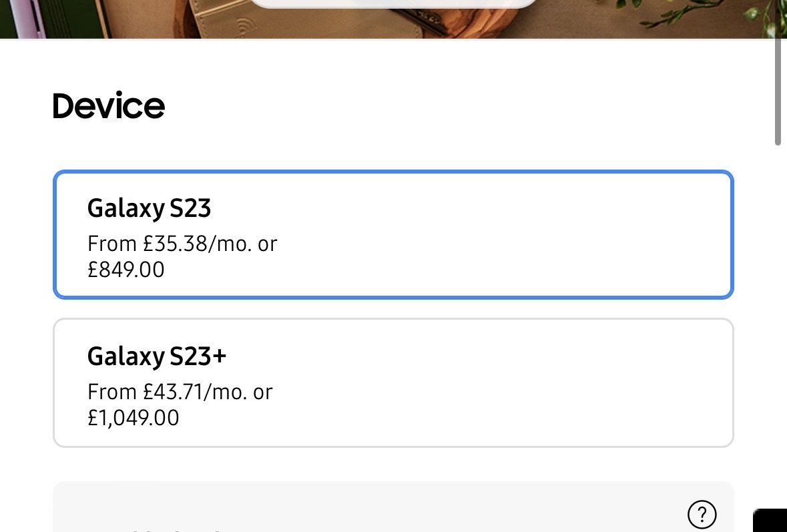The image size is (787, 532).
Task: Open the question mark help icon
Action: pyautogui.click(x=702, y=514)
